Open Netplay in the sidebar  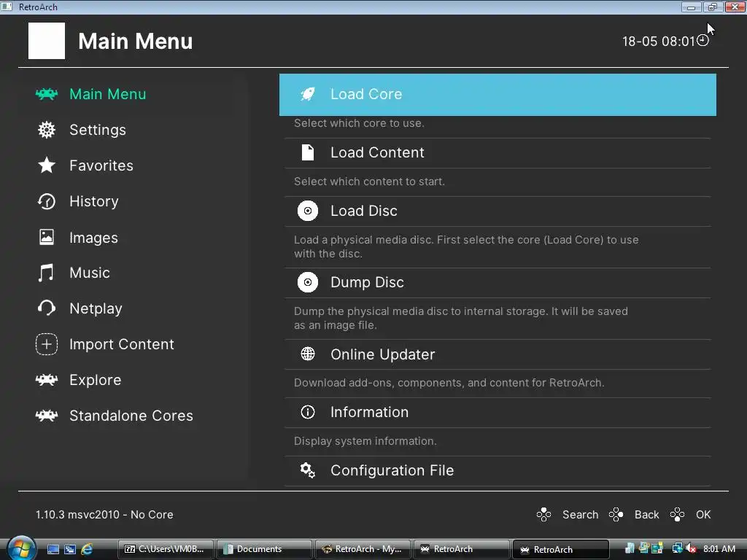(96, 308)
